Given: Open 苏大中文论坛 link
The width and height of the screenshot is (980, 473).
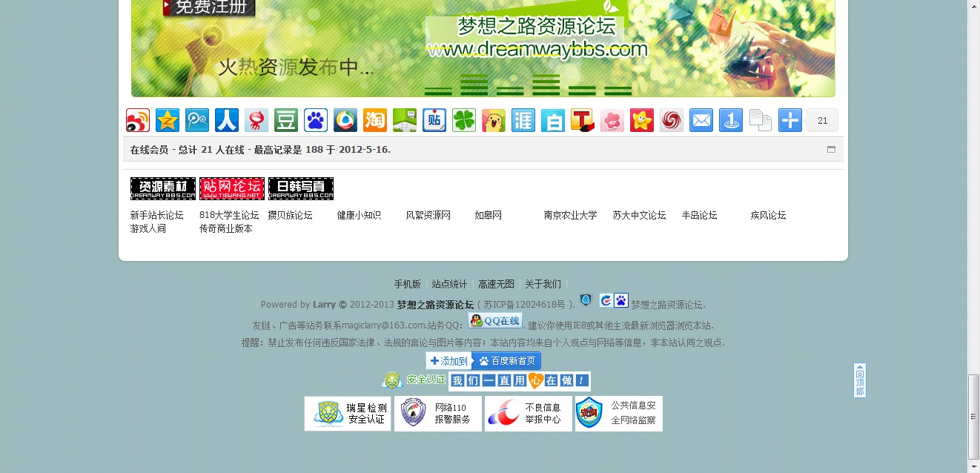Looking at the screenshot, I should pos(640,215).
